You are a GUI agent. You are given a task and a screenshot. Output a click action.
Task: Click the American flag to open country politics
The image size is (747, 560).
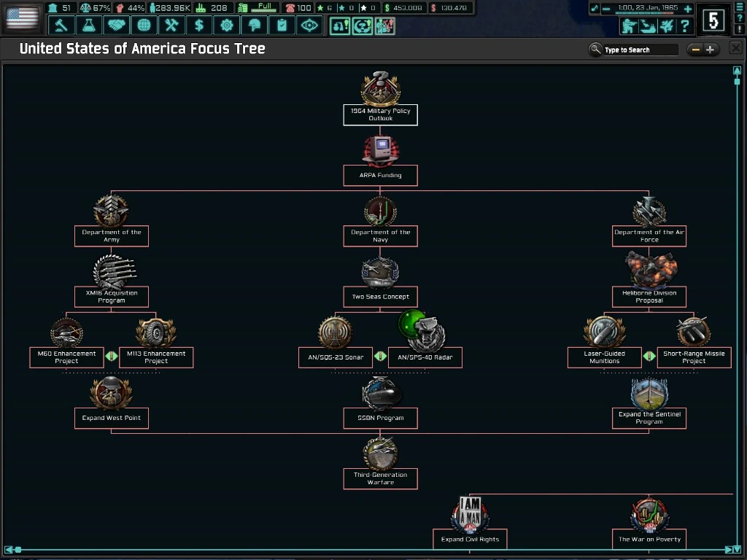pos(20,18)
